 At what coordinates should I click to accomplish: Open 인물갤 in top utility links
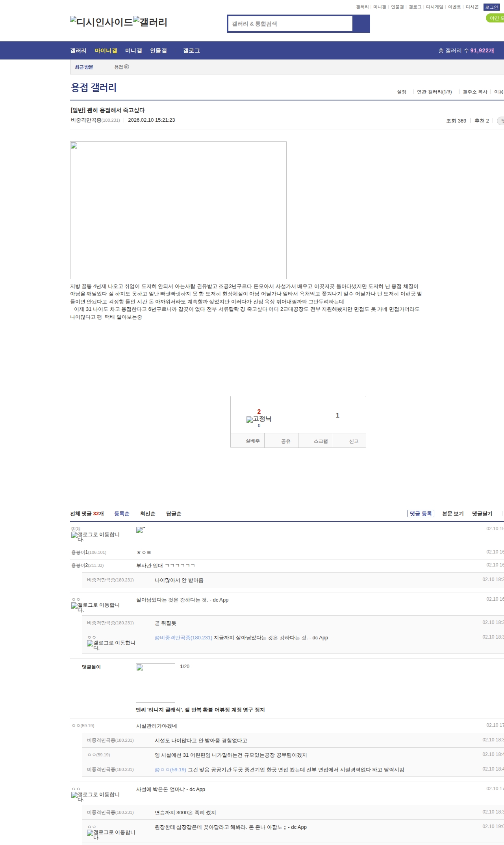397,7
